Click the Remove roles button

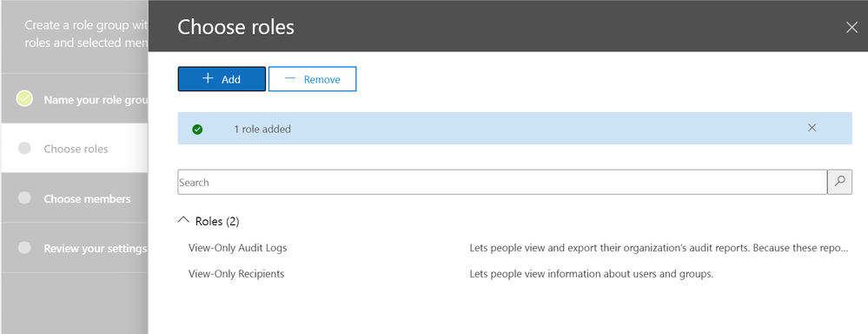(x=312, y=79)
